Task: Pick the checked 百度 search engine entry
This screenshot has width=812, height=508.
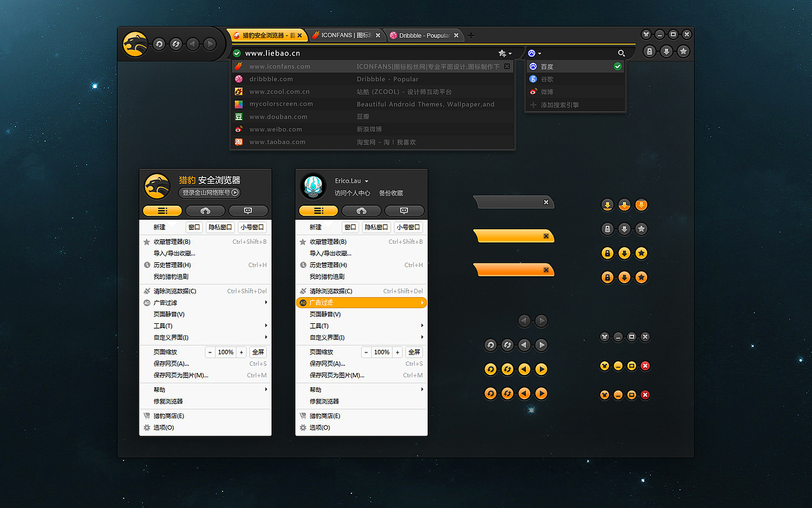Action: tap(575, 67)
